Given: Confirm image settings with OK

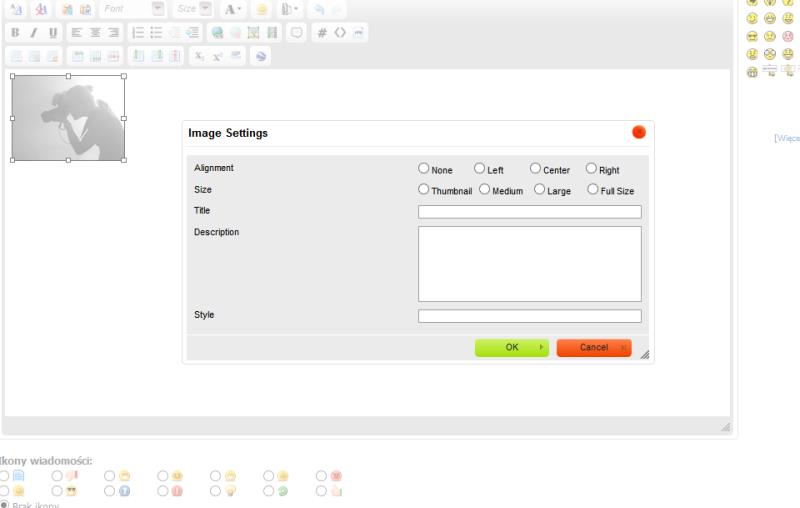Looking at the screenshot, I should [x=511, y=348].
